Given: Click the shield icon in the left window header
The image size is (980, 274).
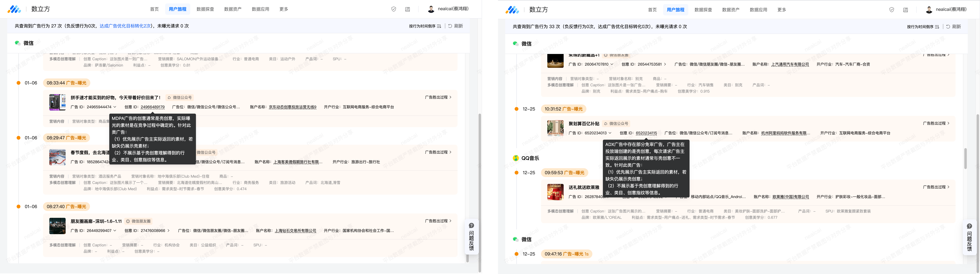Looking at the screenshot, I should point(394,9).
